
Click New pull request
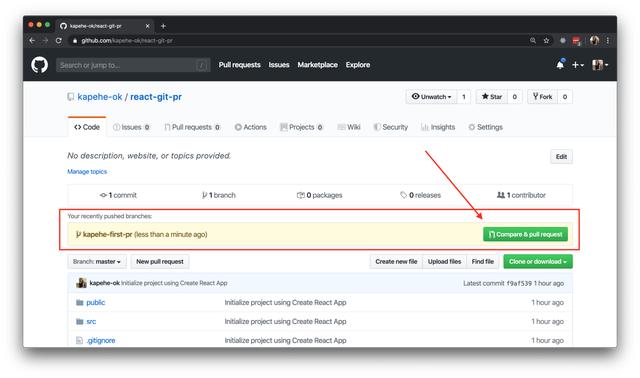coord(160,262)
